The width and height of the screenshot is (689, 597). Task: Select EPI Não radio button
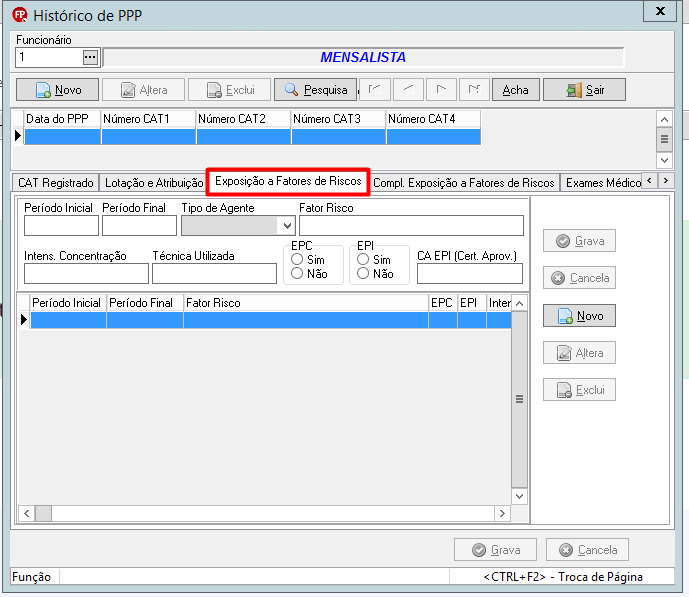363,273
